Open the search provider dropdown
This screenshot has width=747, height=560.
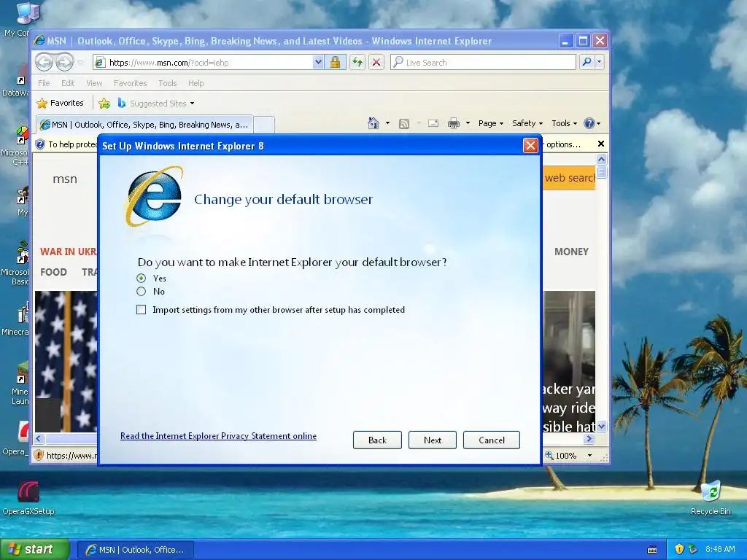pos(600,62)
